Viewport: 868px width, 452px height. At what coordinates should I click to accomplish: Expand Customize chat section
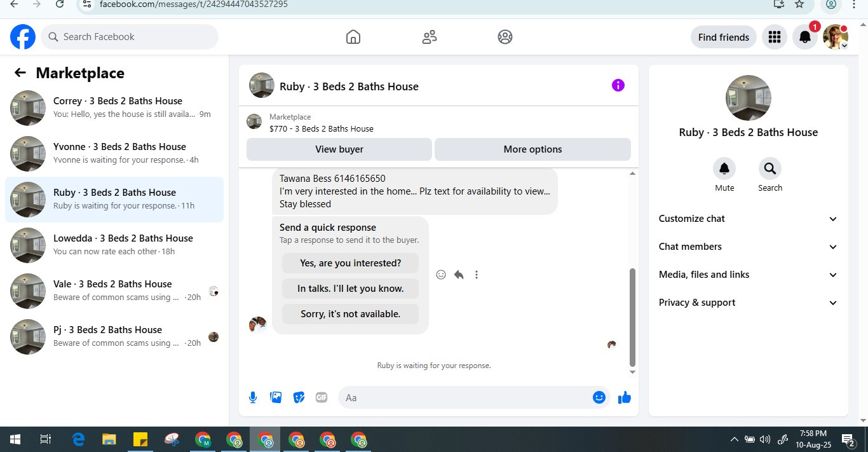pyautogui.click(x=749, y=219)
